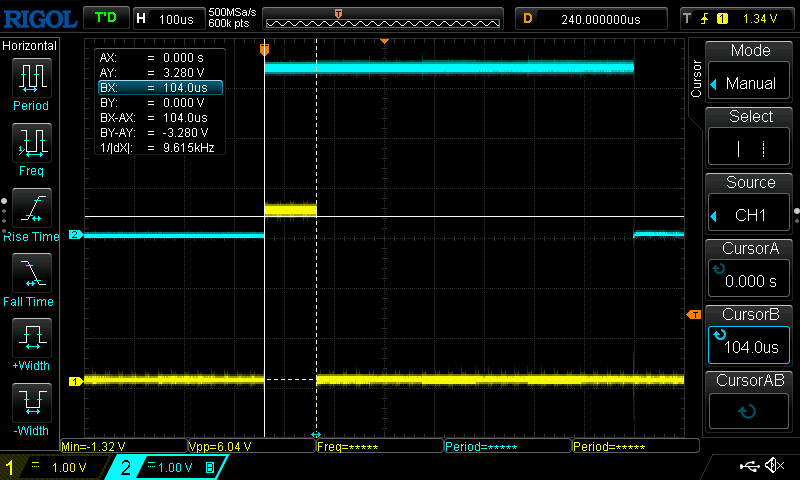The width and height of the screenshot is (800, 480).
Task: Open the Horizontal measurement menu header
Action: [x=30, y=46]
